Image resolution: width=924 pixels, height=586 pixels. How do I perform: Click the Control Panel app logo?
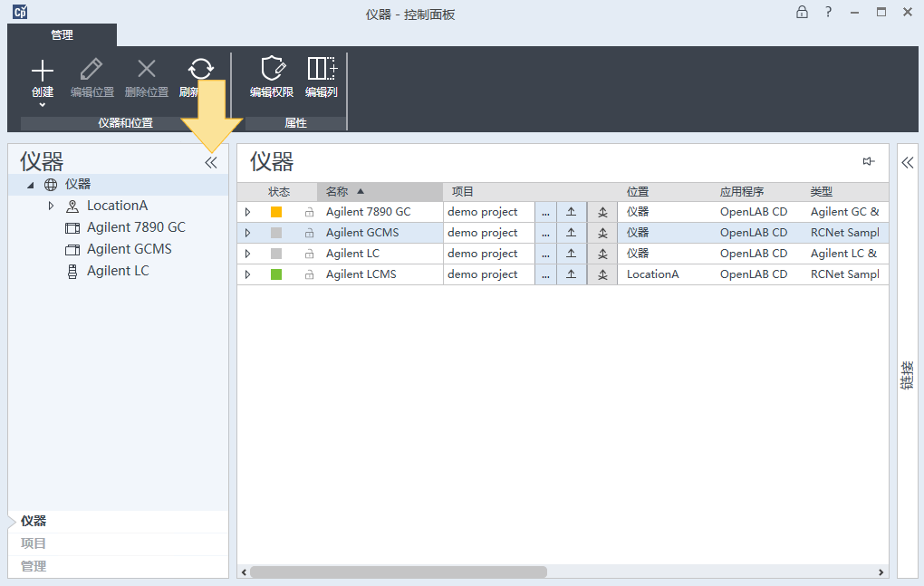pyautogui.click(x=20, y=12)
